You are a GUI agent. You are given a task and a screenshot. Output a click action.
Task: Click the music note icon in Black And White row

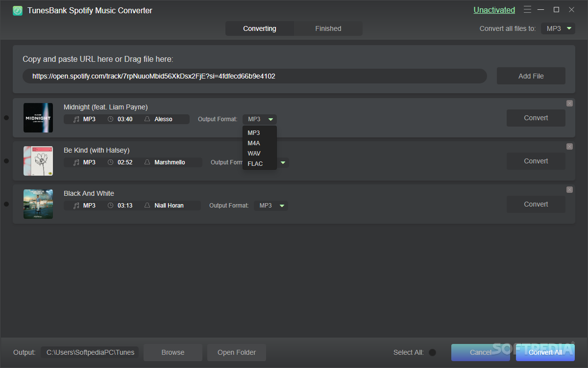pyautogui.click(x=76, y=206)
